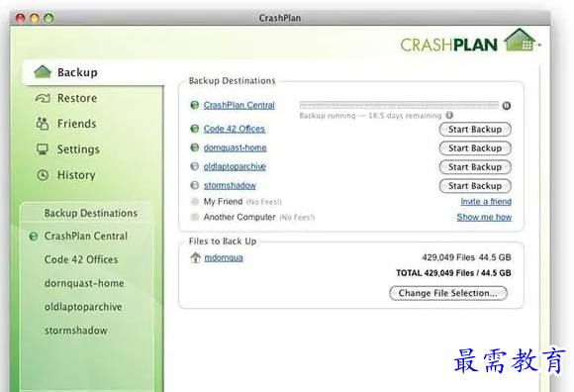Viewport: 574px width, 392px height.
Task: Open the mdornqua folder link
Action: pyautogui.click(x=224, y=258)
